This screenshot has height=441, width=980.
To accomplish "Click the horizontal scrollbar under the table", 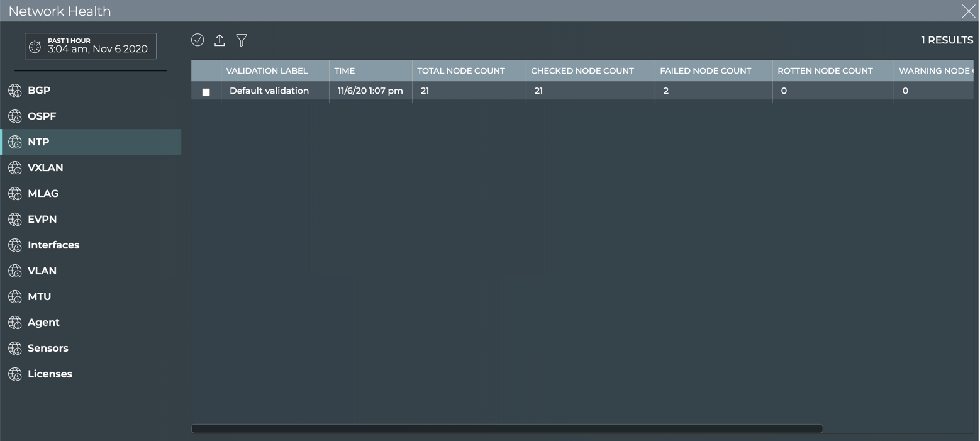I will [x=507, y=428].
